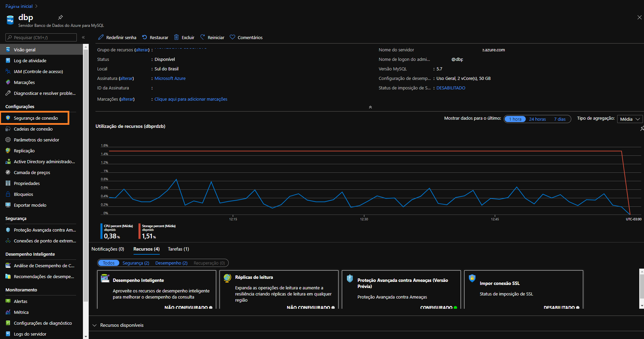Collapse the sidebar menu with double arrow
The image size is (644, 339).
tap(83, 37)
